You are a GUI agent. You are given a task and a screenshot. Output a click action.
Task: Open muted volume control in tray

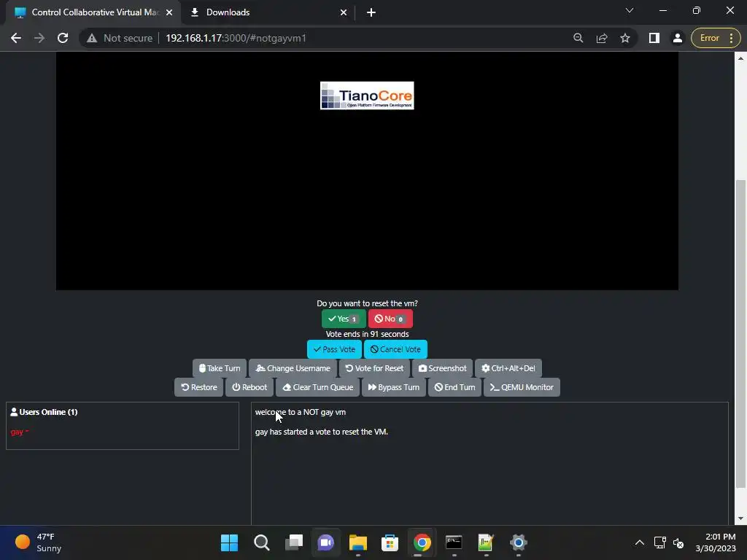click(678, 542)
